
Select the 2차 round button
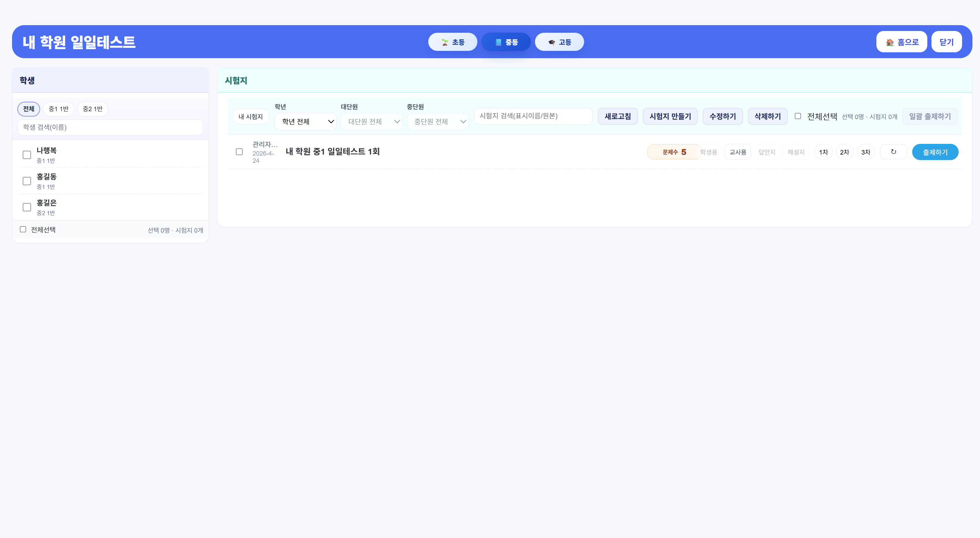pyautogui.click(x=845, y=152)
